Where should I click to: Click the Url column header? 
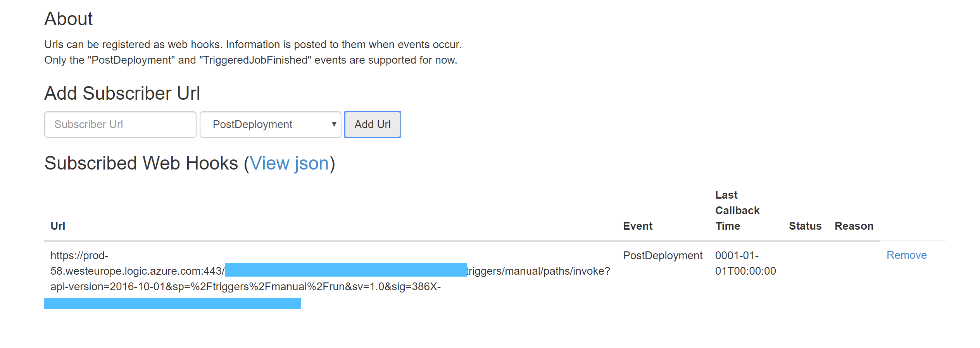pos(58,226)
